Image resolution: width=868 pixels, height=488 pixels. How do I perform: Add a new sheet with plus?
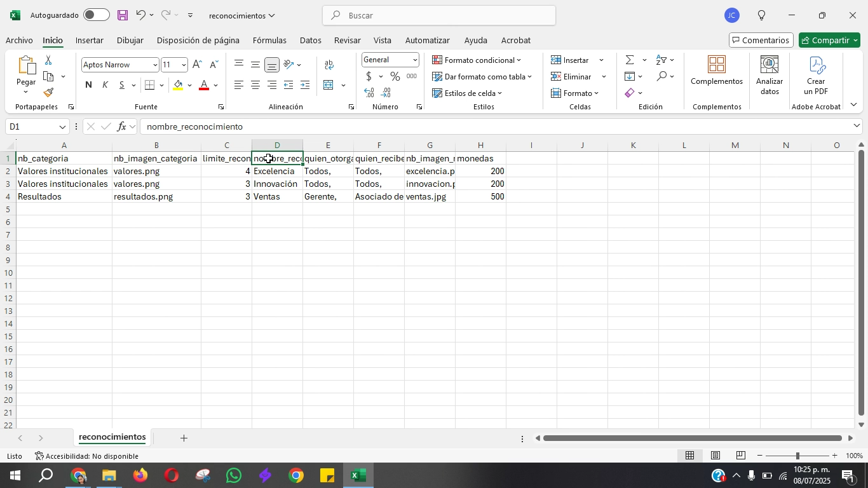click(x=184, y=438)
